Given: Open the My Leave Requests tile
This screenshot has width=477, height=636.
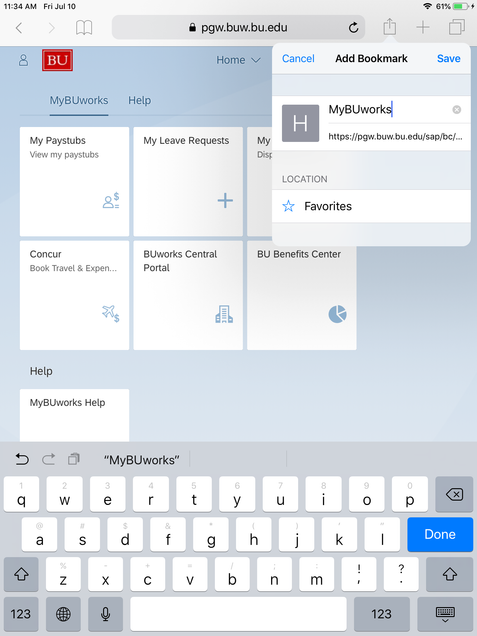Looking at the screenshot, I should point(188,181).
